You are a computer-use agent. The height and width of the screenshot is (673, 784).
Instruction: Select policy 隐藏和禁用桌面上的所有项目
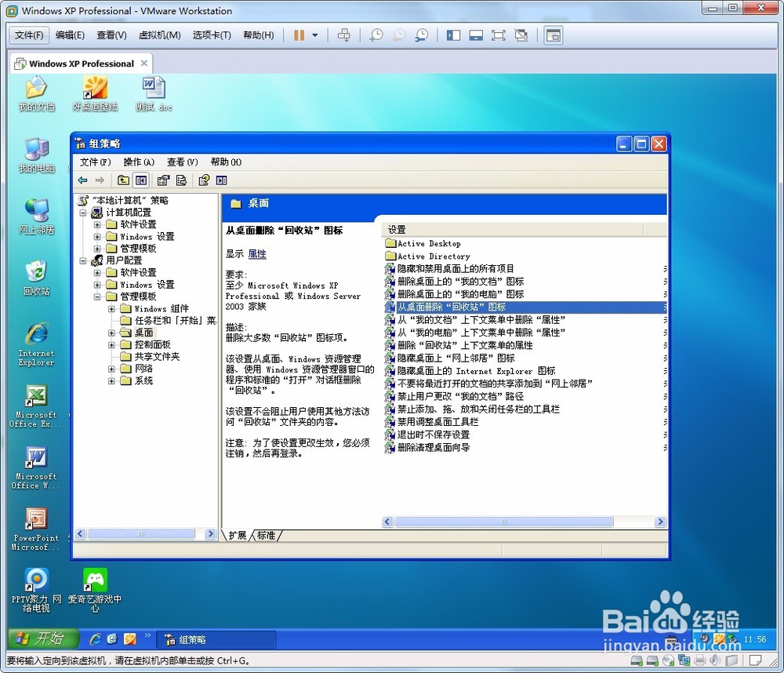coord(449,269)
